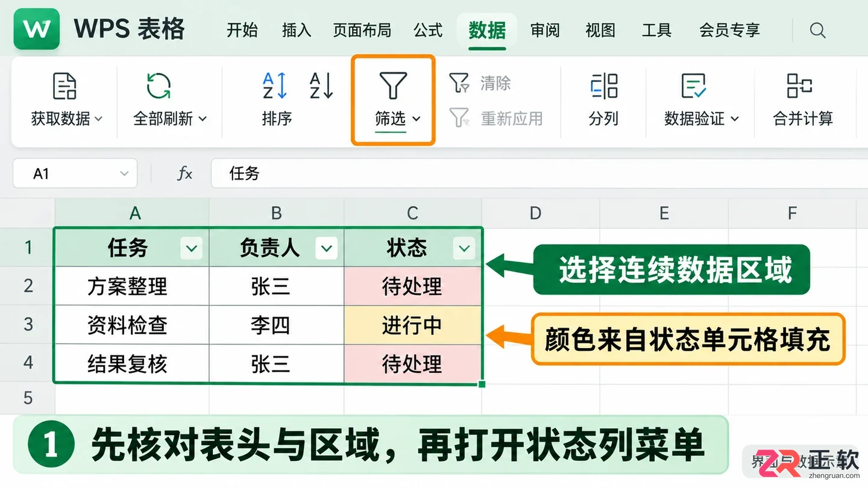This screenshot has width=868, height=488.
Task: Select the 待处理 cell in row 2
Action: (x=413, y=286)
